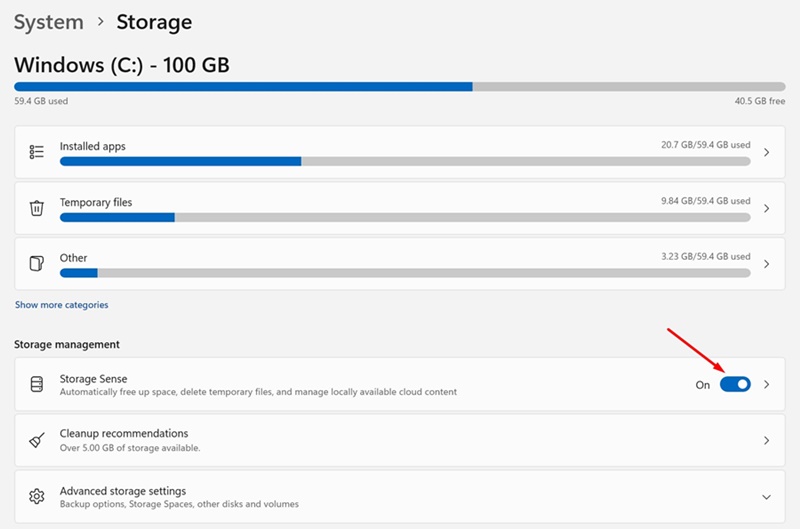Click the Installed apps usage bar

(x=405, y=161)
